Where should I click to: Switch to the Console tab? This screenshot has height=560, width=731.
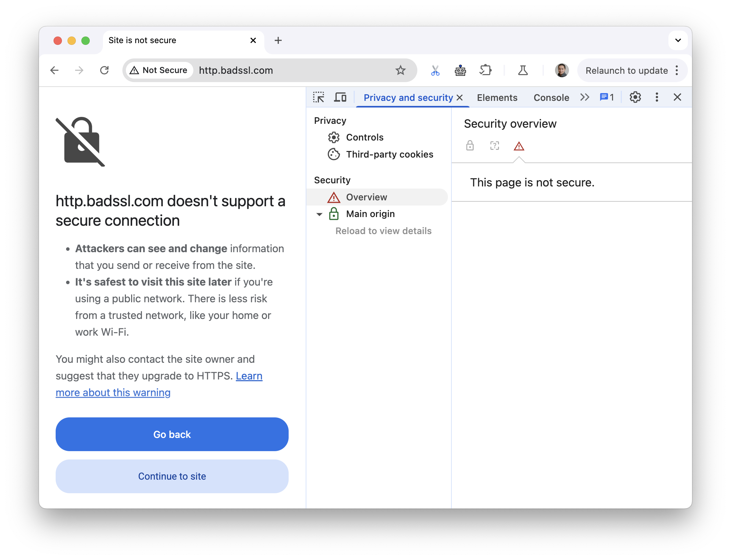pos(551,97)
